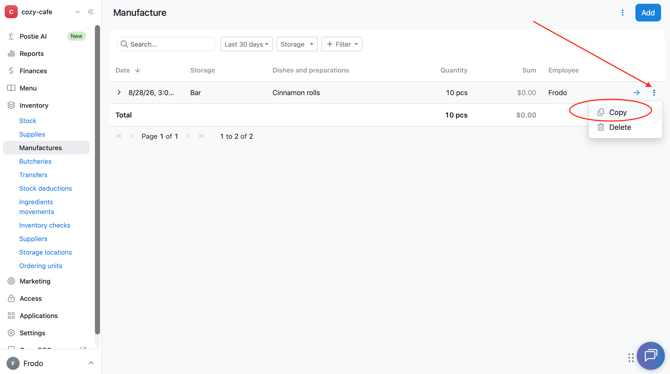Click the cozy-cafe red logo icon
The height and width of the screenshot is (374, 670).
pos(11,12)
